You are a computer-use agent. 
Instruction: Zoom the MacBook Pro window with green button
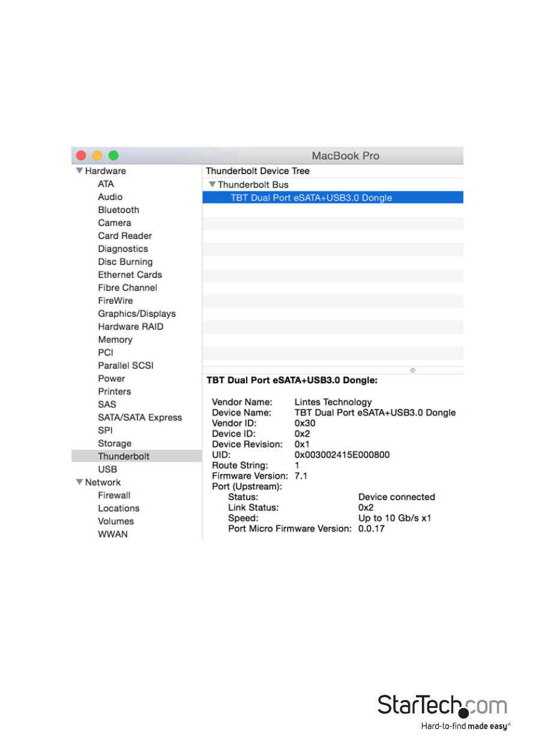(113, 156)
